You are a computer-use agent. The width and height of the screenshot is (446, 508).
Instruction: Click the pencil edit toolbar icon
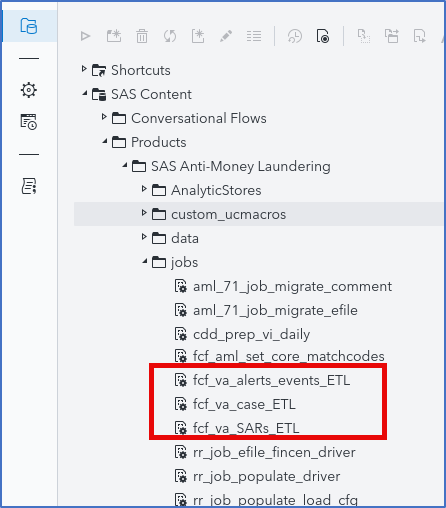click(x=226, y=36)
